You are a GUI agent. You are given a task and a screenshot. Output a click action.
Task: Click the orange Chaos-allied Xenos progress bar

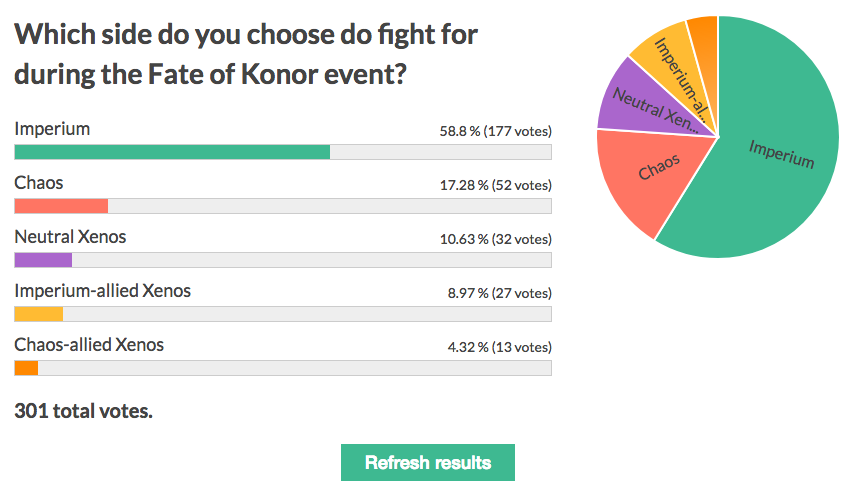[26, 368]
